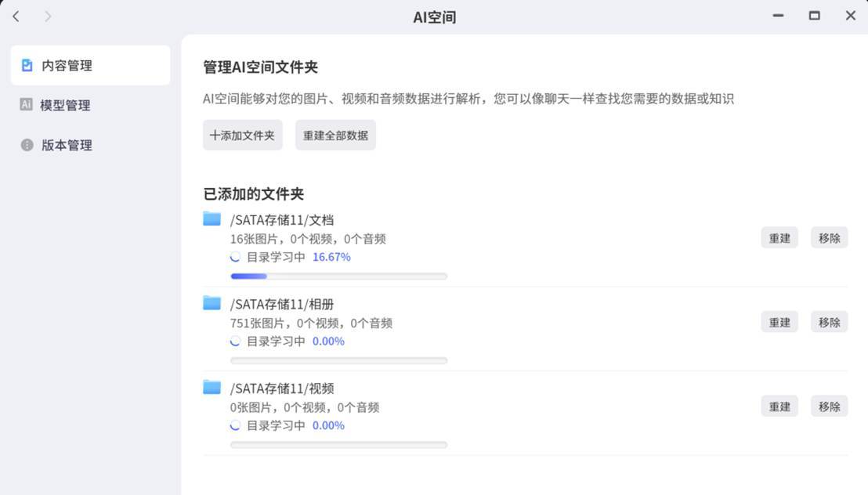This screenshot has height=495, width=868.
Task: Click the folder icon for /SATA存储11/文档
Action: click(212, 219)
